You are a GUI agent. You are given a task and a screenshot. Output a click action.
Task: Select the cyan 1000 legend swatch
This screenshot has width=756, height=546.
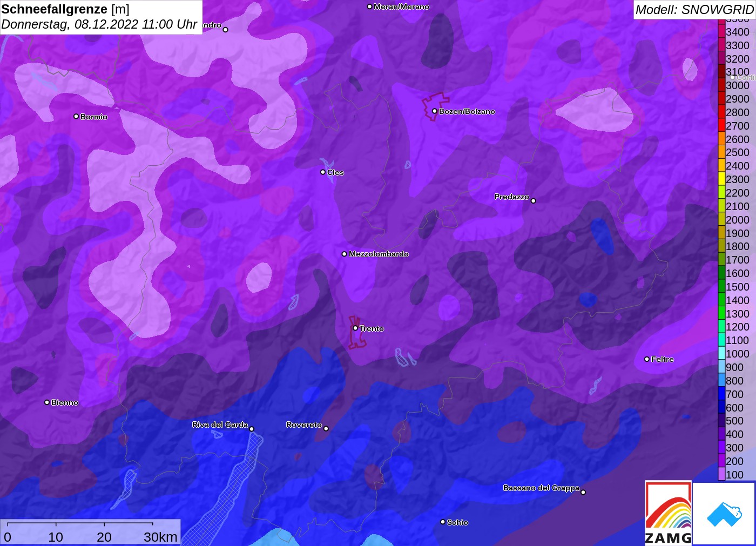click(x=721, y=354)
